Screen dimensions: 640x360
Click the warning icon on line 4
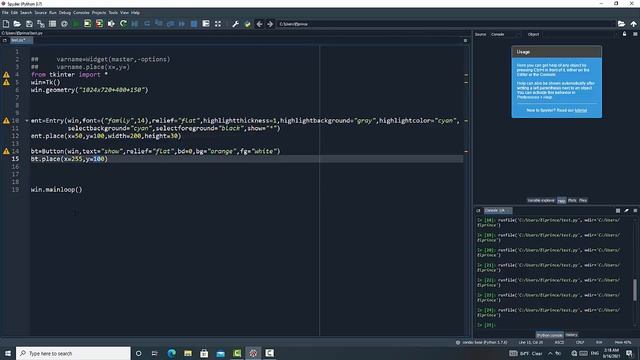6,75
